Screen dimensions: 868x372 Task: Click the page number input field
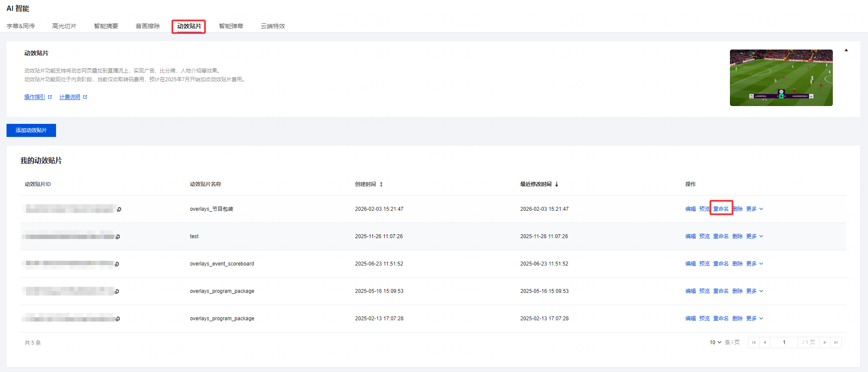(x=784, y=342)
